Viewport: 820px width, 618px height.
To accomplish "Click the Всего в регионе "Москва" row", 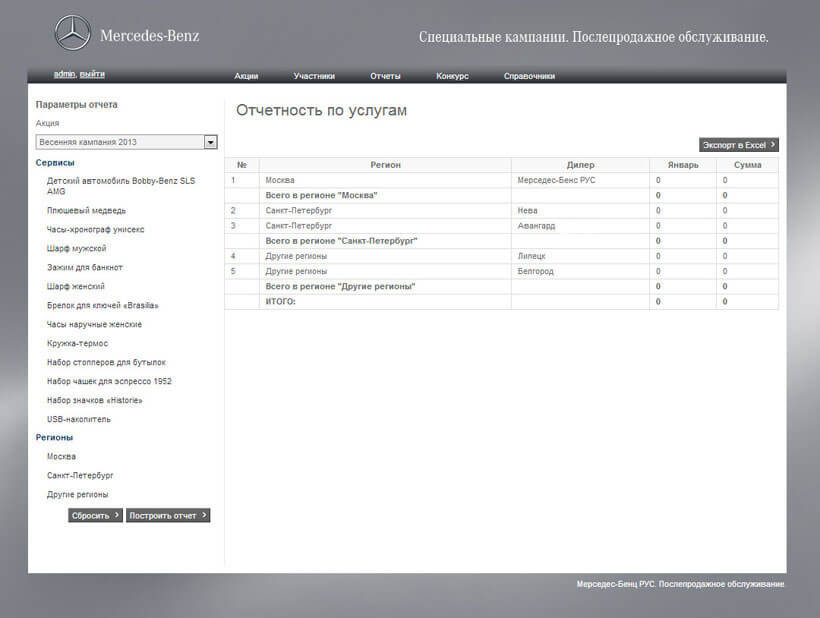I will (x=502, y=195).
